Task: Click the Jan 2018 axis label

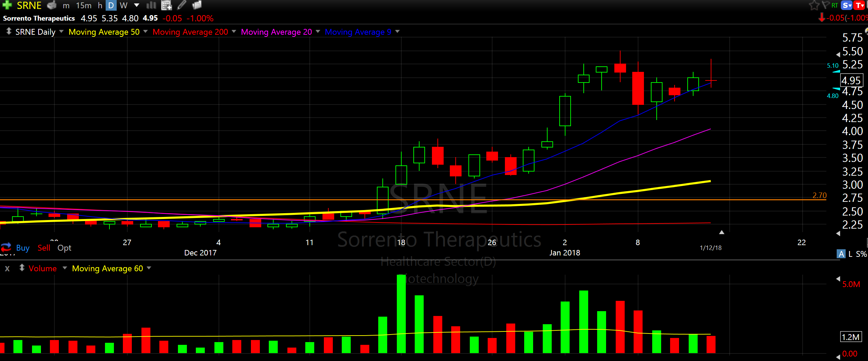Action: pyautogui.click(x=565, y=253)
